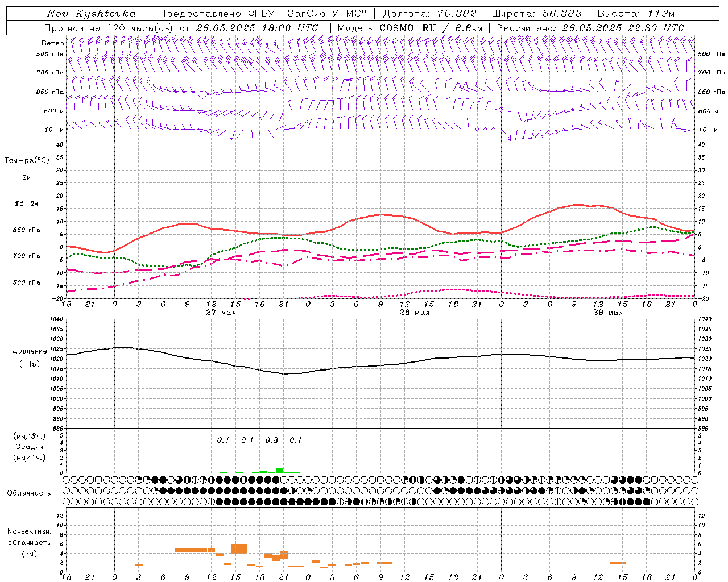Click the largest orange convective cloud block
This screenshot has height=582, width=728.
click(239, 549)
